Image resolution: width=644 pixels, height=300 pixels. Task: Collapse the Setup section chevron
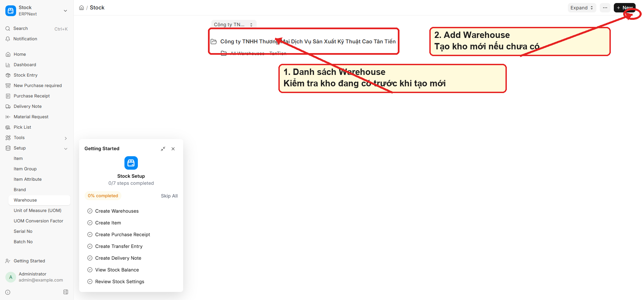pos(66,148)
